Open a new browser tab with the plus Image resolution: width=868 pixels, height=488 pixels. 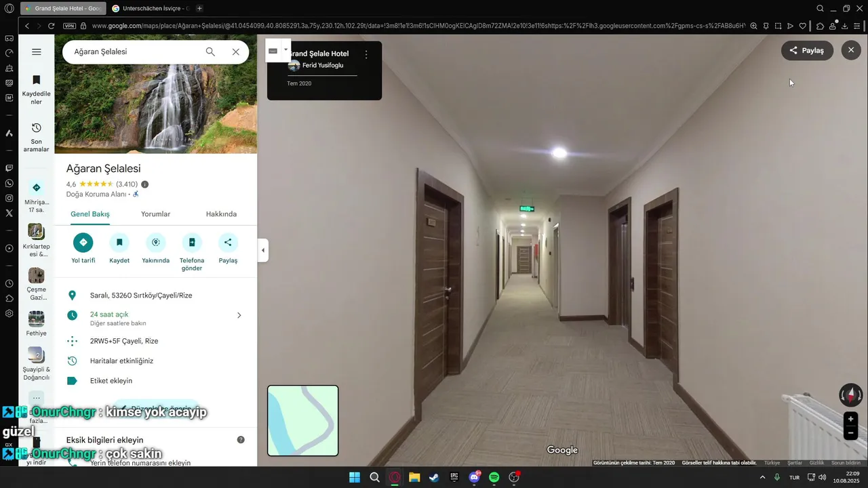pyautogui.click(x=199, y=9)
